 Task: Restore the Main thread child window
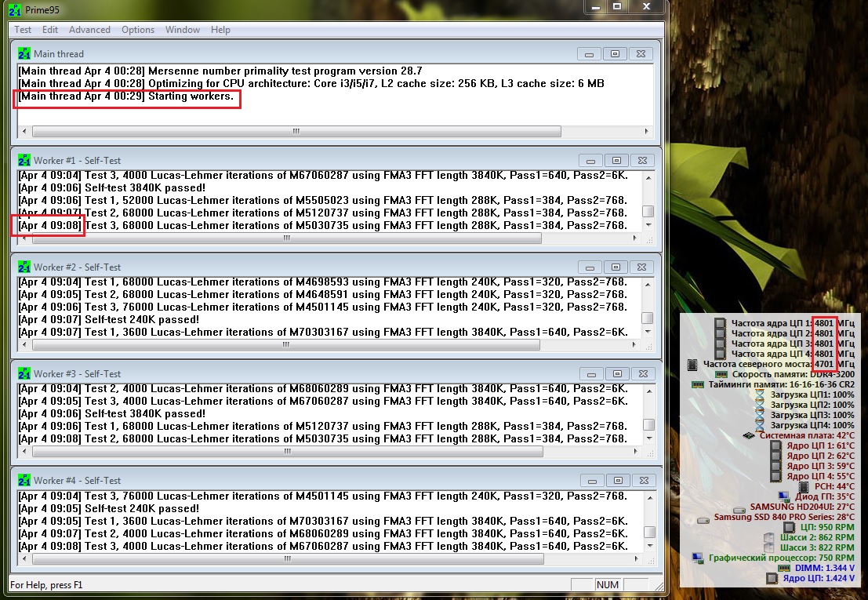[x=616, y=54]
